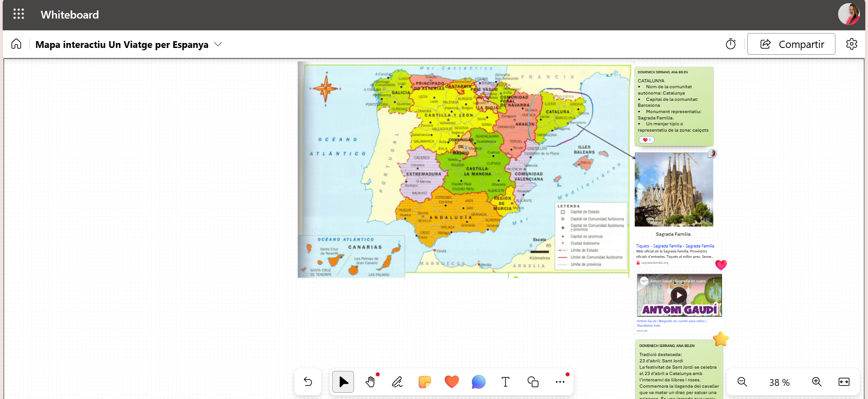Select the pen inking tool
The height and width of the screenshot is (399, 868).
click(x=397, y=382)
